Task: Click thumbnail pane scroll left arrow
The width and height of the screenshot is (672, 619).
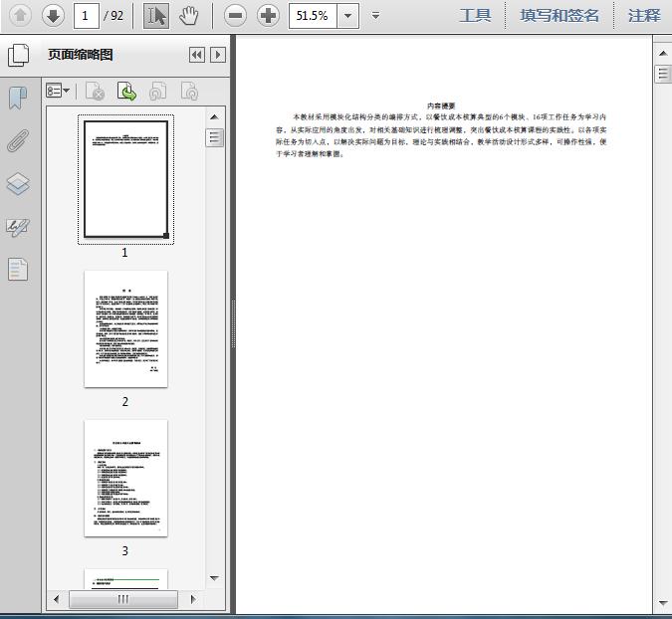Action: click(x=56, y=599)
